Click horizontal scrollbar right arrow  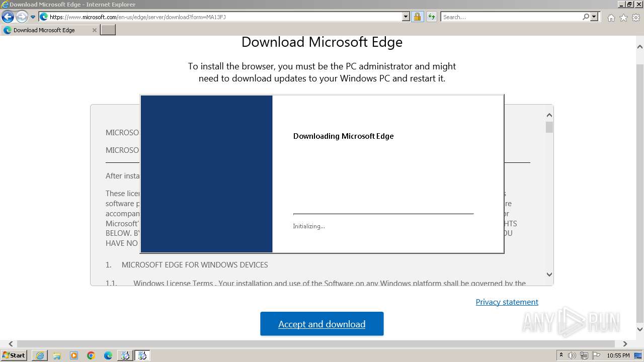[x=625, y=344]
